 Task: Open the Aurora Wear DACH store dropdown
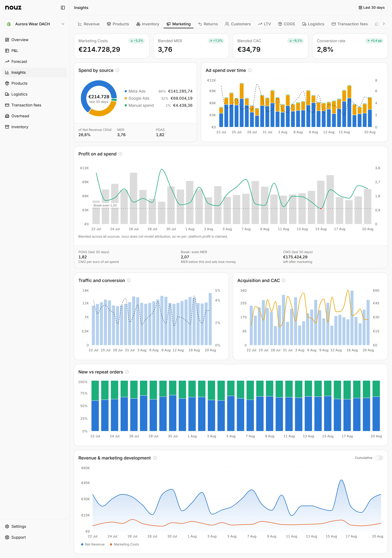35,24
